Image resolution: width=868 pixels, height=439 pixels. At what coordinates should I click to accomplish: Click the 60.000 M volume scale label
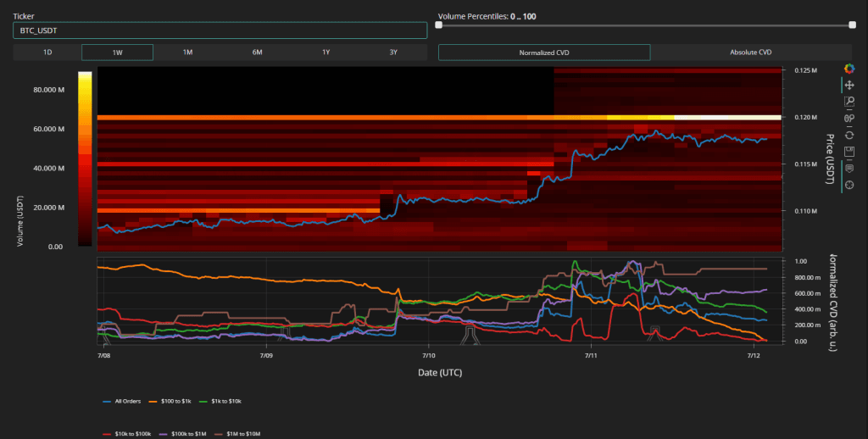pyautogui.click(x=50, y=129)
